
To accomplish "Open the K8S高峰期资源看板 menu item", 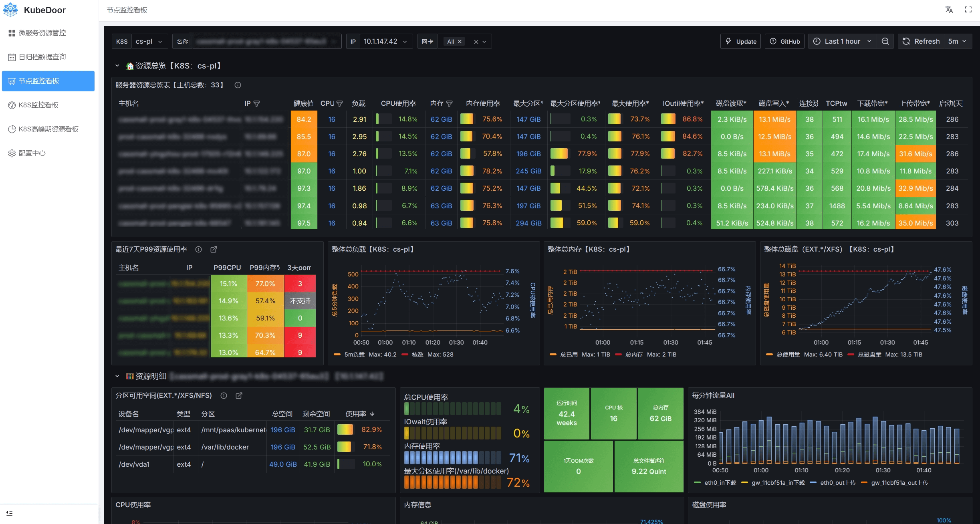I will coord(48,129).
